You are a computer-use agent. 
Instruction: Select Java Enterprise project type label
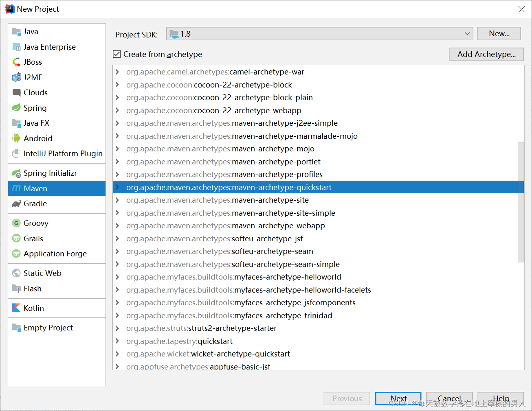point(50,47)
